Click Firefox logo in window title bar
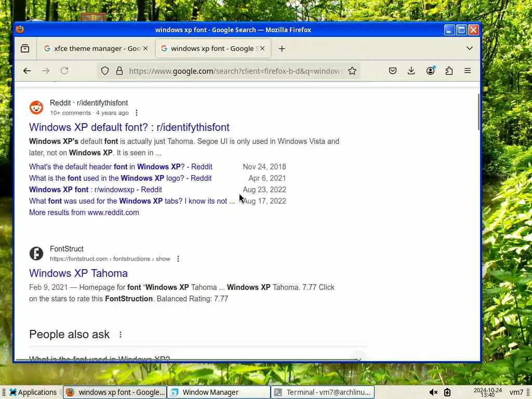Viewport: 532px width, 399px height. tap(20, 30)
